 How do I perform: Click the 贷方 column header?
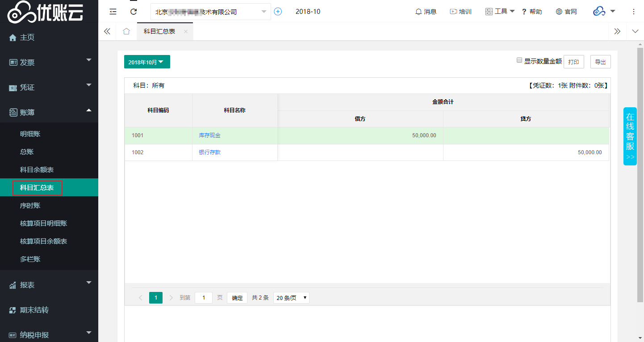(526, 119)
